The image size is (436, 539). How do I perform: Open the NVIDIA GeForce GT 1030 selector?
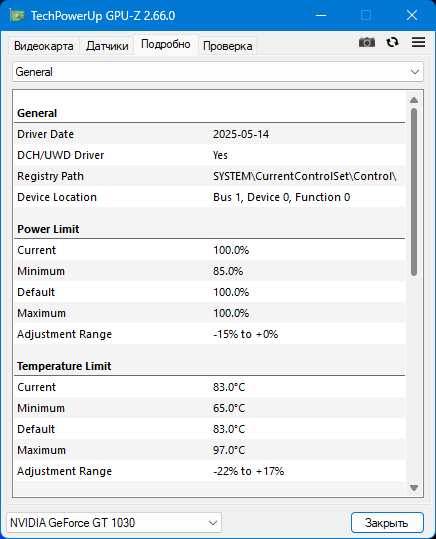[x=114, y=523]
